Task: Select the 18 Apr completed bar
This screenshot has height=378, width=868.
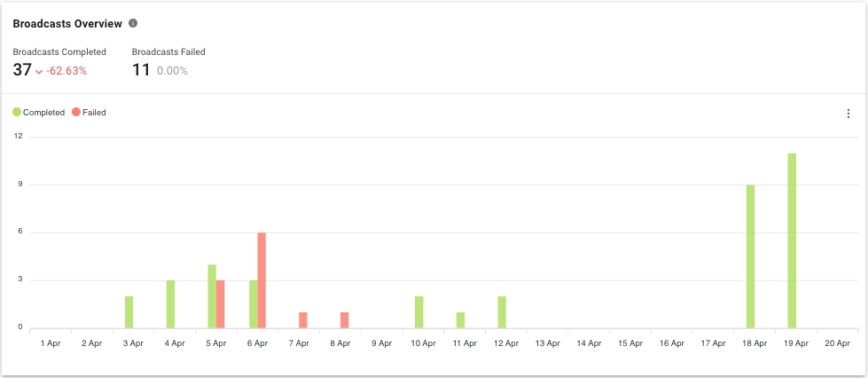Action: click(x=750, y=256)
